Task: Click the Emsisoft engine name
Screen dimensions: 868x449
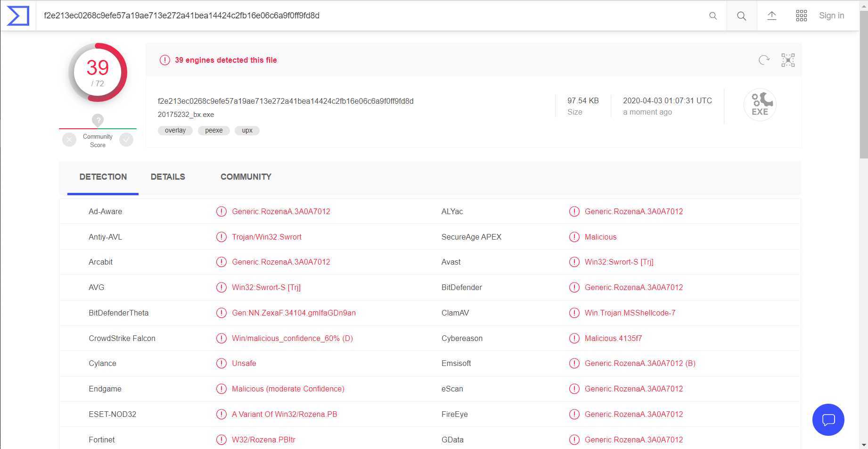Action: click(x=456, y=363)
